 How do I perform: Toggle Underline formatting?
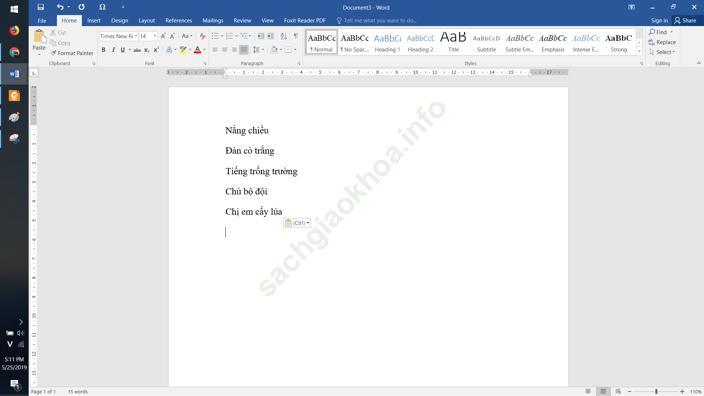pos(123,50)
